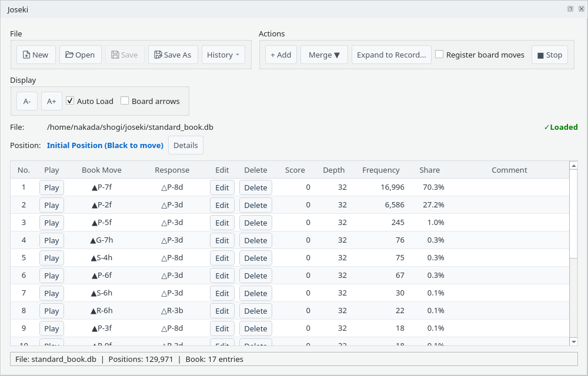Open the History dropdown
The width and height of the screenshot is (588, 376).
click(x=223, y=55)
